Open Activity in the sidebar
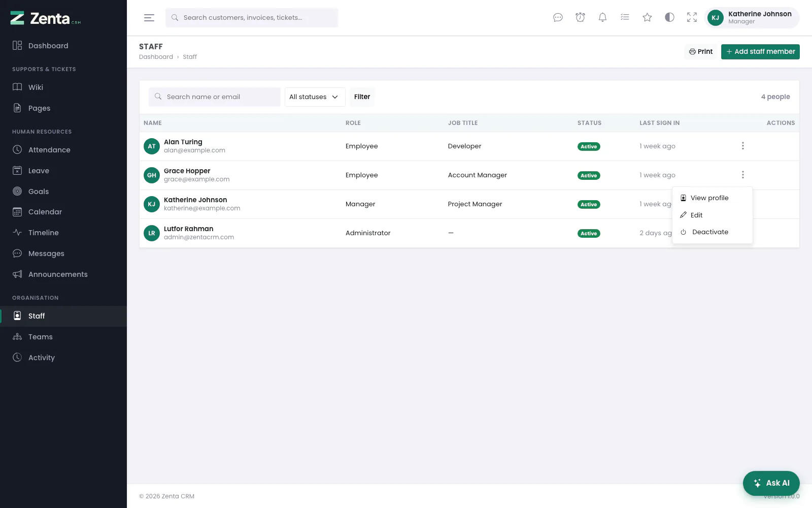The image size is (812, 508). 63,358
